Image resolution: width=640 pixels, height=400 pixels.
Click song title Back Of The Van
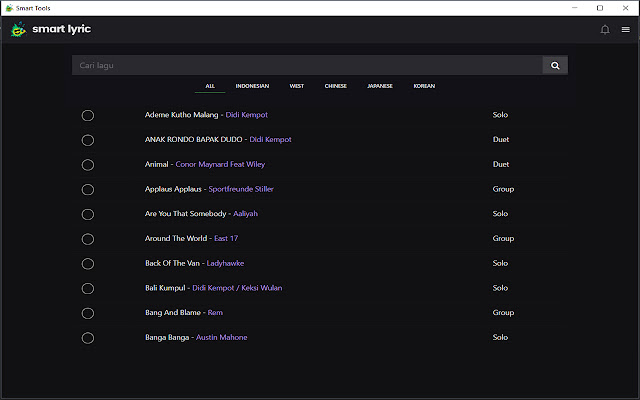click(172, 263)
